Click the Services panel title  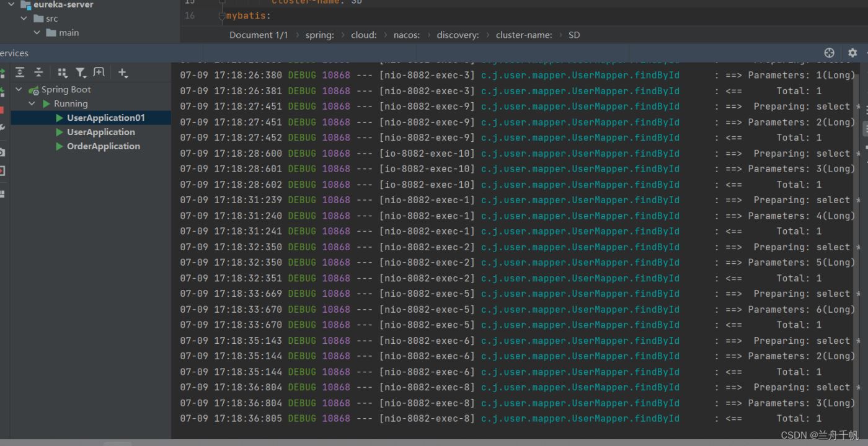(x=14, y=53)
